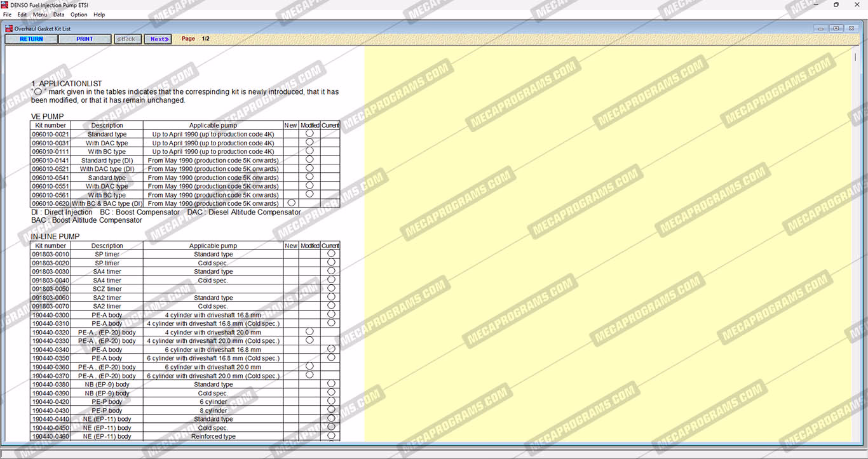Minimize the Overhaul Gasket Kit List subwindow
868x459 pixels.
[821, 29]
